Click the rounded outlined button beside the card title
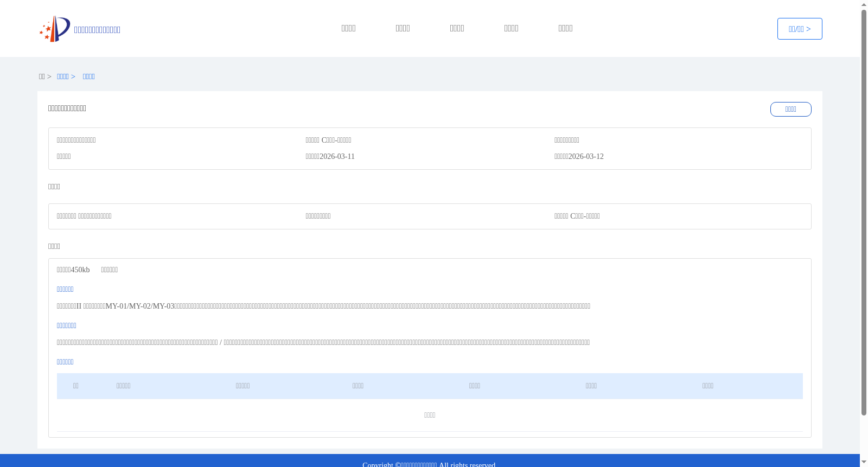Viewport: 868px width, 467px height. coord(791,109)
